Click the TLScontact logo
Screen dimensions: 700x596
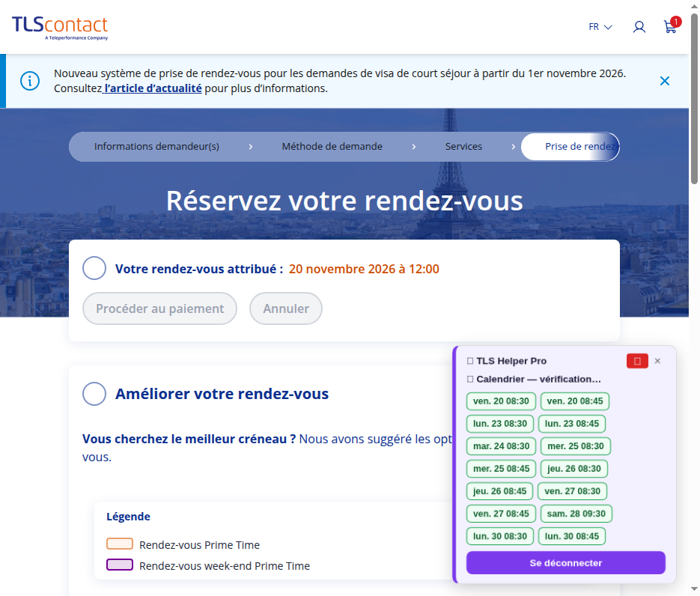60,28
